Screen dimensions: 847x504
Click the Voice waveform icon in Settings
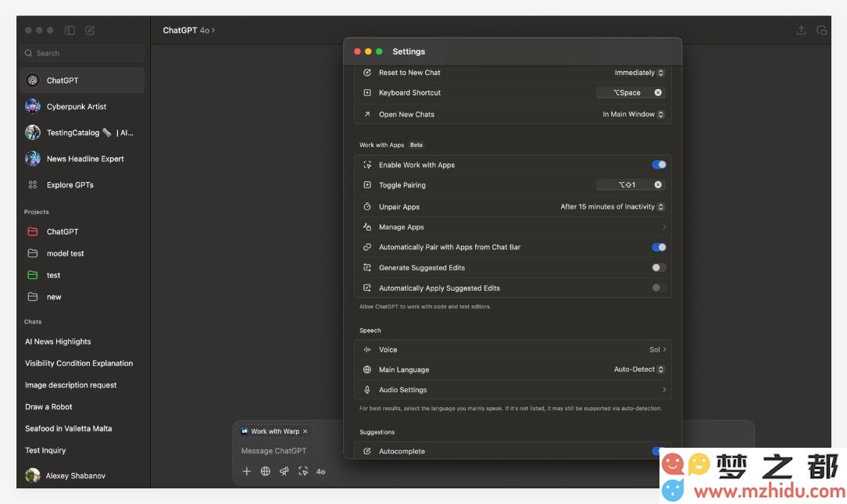click(x=366, y=349)
